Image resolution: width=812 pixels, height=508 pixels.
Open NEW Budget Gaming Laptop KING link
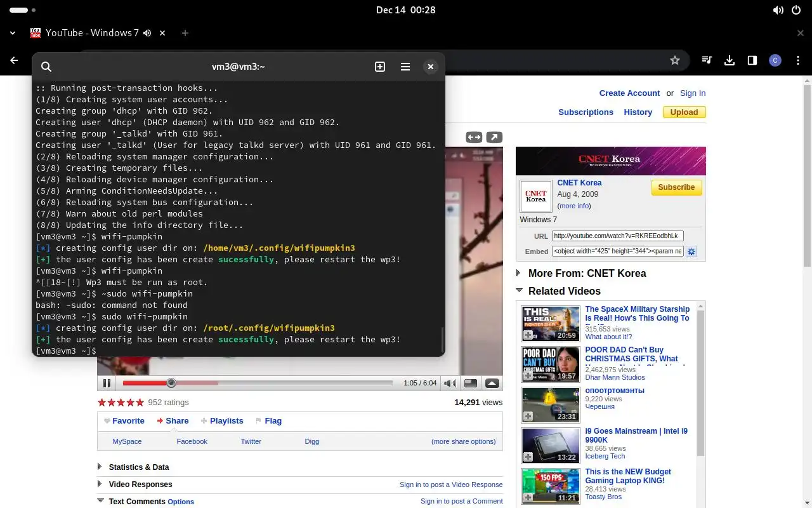pos(628,476)
